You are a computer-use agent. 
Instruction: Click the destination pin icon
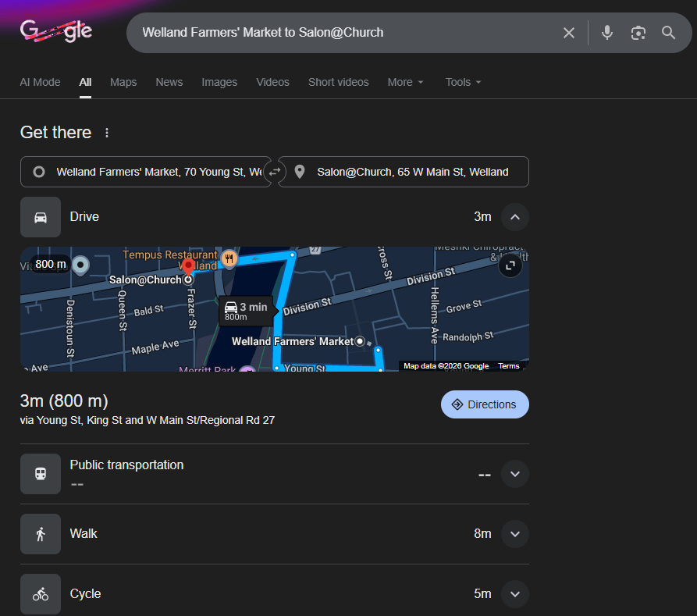click(x=300, y=172)
